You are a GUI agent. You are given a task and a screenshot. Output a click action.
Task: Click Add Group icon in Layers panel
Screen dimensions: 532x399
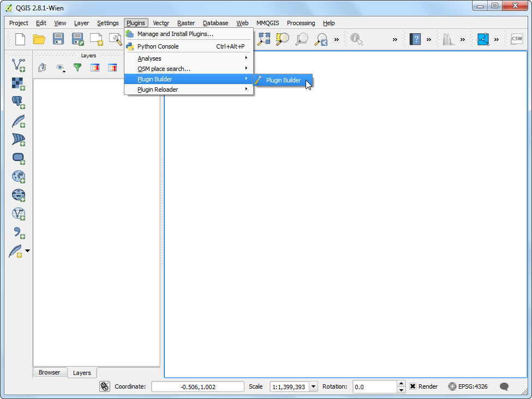tap(42, 68)
